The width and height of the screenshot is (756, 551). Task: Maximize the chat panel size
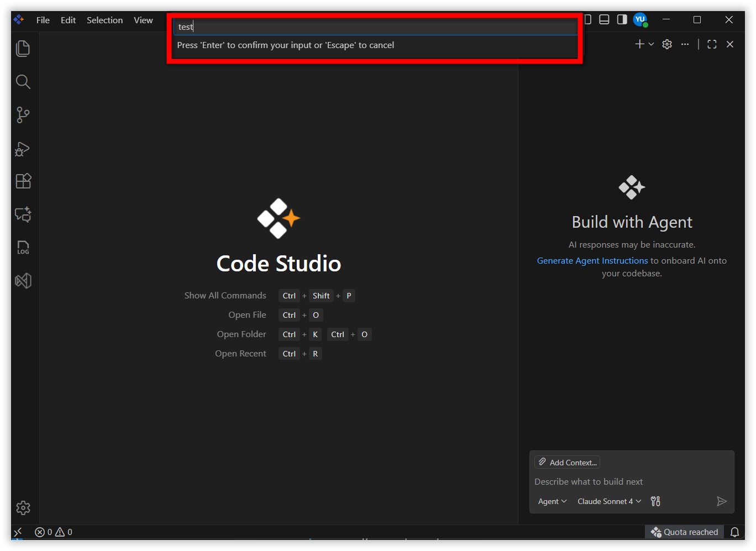pyautogui.click(x=712, y=44)
